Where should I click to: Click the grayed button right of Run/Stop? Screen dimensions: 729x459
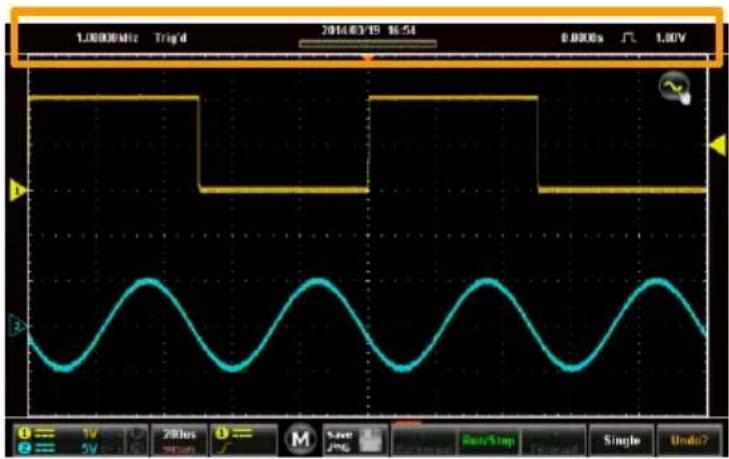[x=553, y=440]
